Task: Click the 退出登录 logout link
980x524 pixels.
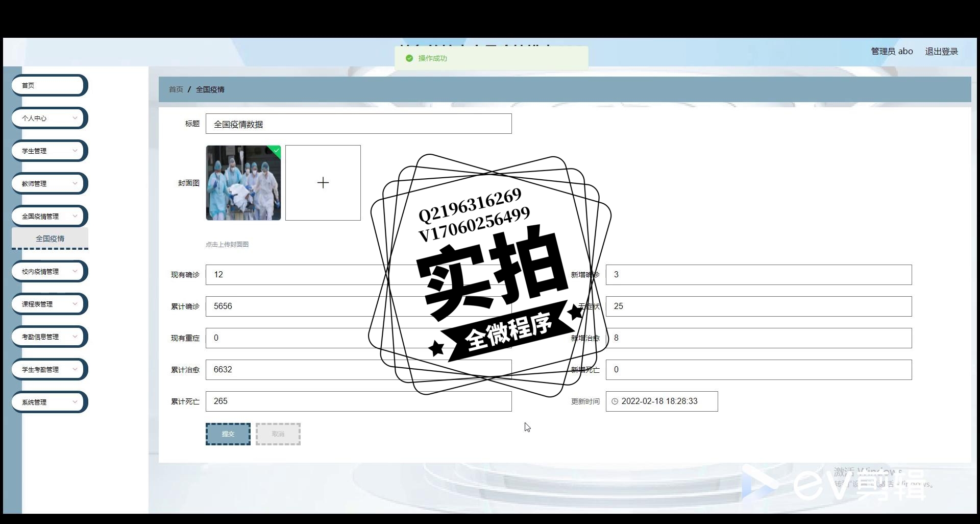Action: 942,52
